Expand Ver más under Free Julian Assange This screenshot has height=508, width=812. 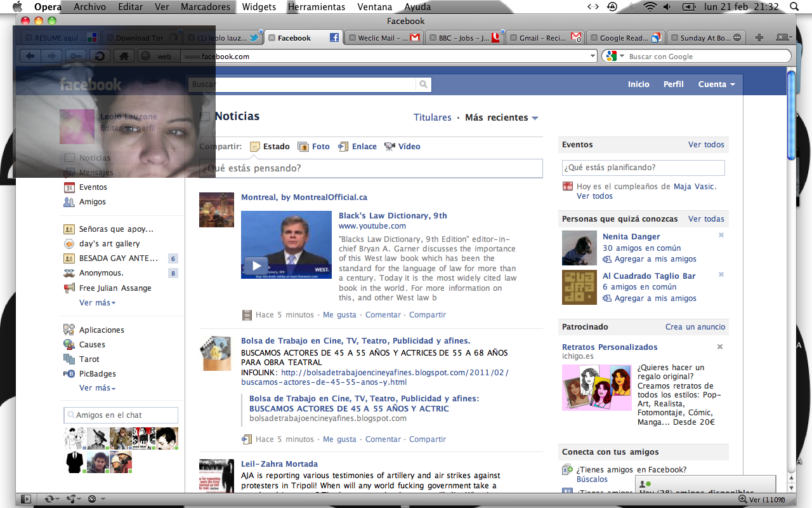tap(97, 303)
